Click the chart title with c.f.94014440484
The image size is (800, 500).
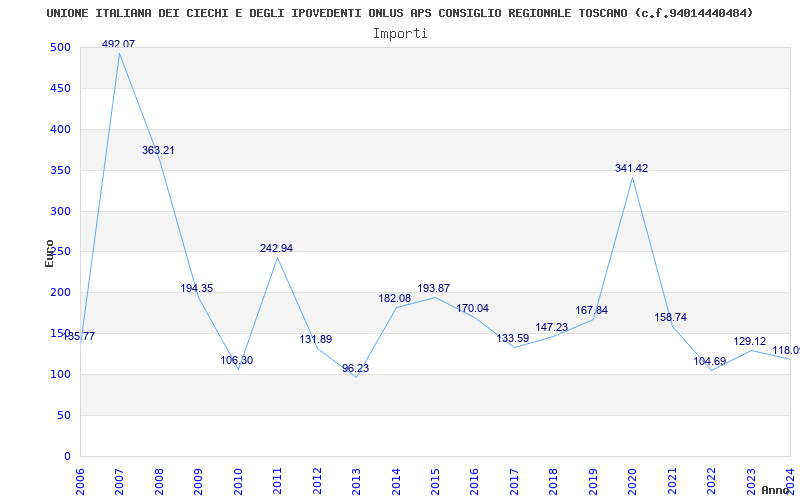400,13
